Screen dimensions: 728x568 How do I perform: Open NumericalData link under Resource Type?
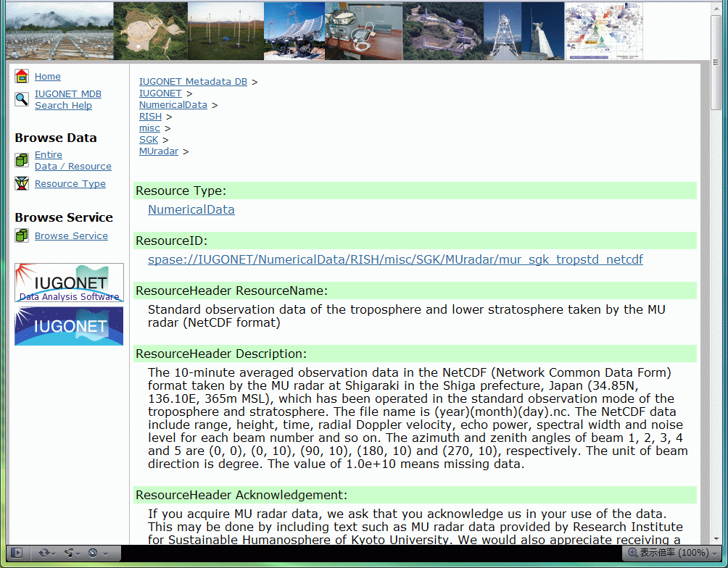(x=191, y=210)
